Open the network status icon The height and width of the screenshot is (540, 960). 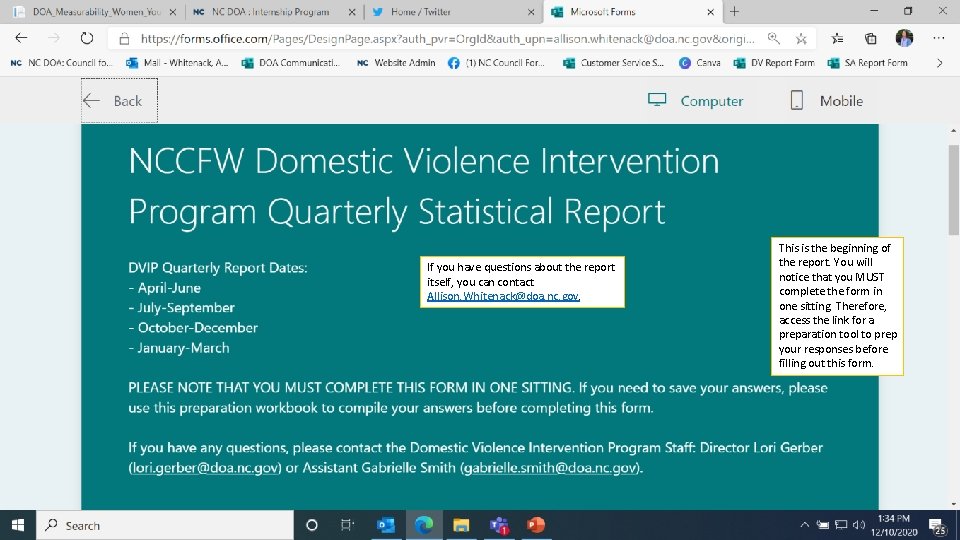click(841, 525)
